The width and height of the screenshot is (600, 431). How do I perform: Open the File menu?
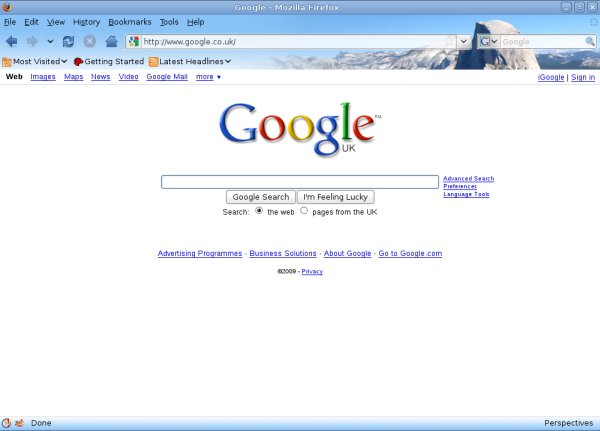click(x=10, y=22)
